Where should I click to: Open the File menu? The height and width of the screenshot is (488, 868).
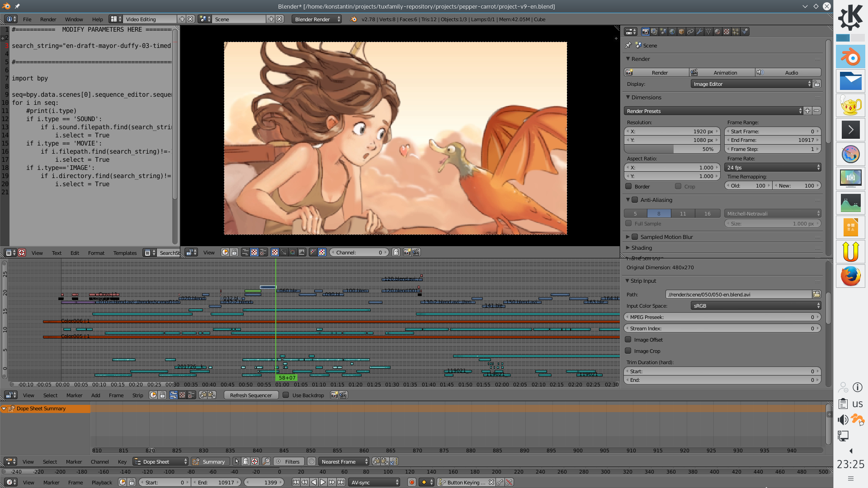coord(27,19)
